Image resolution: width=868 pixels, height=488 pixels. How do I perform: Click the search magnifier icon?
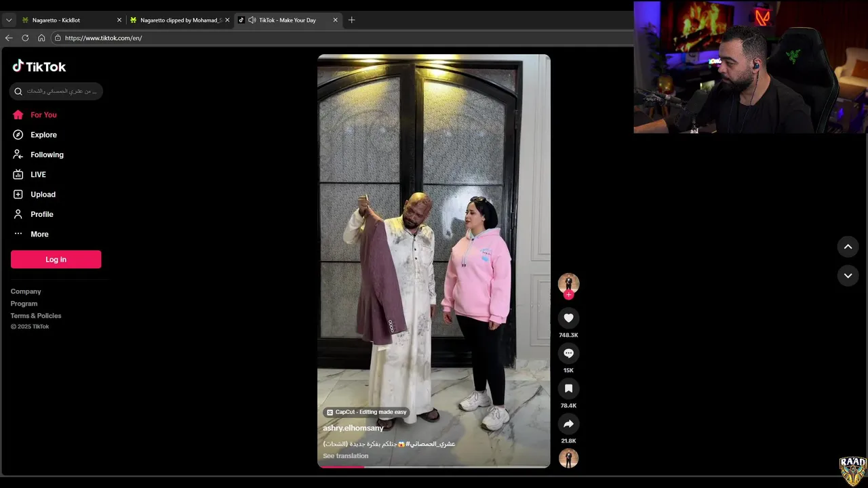(18, 91)
